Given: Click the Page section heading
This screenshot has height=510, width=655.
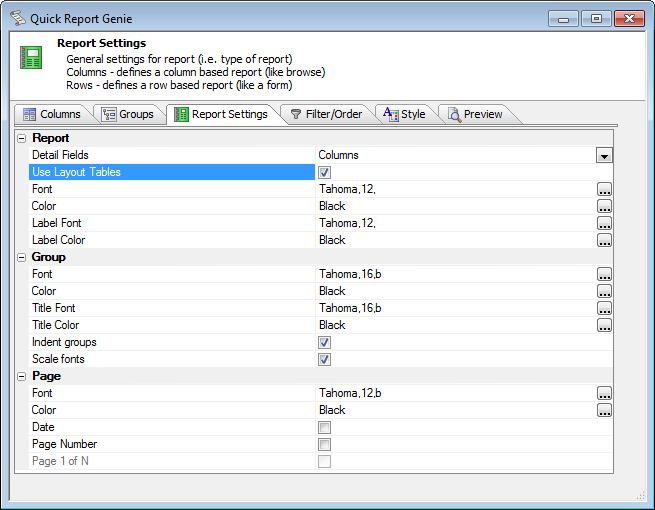Looking at the screenshot, I should pos(46,376).
